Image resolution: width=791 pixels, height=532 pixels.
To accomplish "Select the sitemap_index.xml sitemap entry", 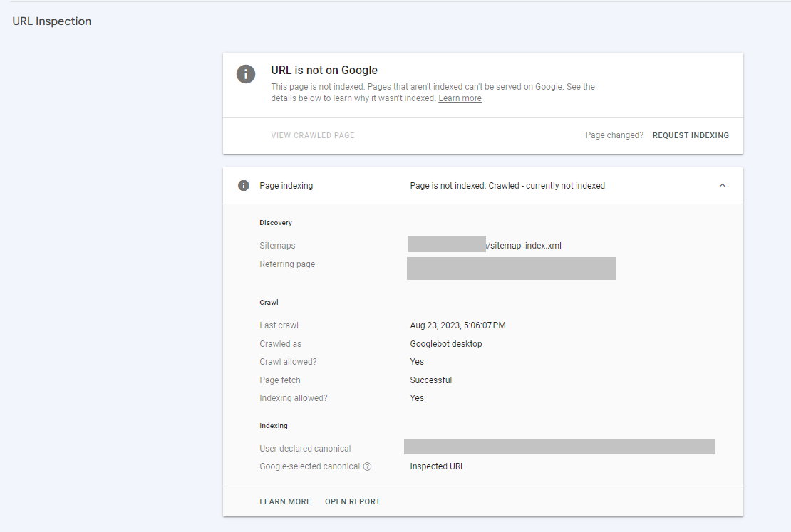I will pos(485,244).
